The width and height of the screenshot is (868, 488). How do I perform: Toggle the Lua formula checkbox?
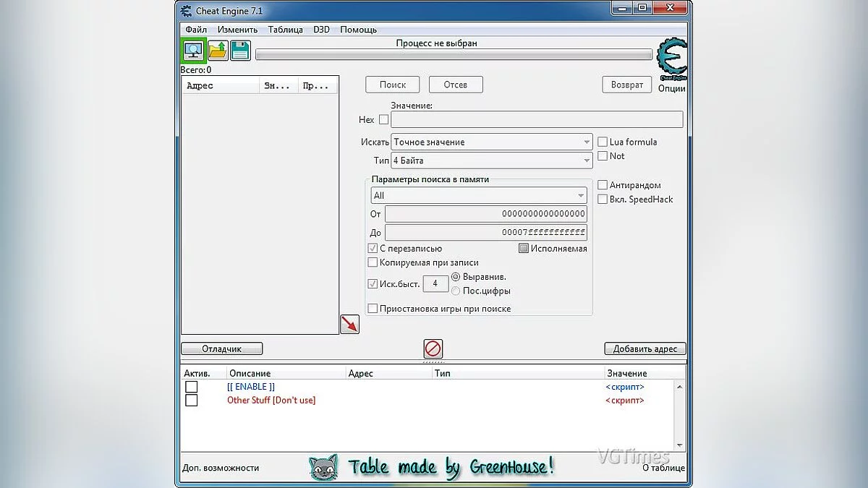tap(602, 142)
